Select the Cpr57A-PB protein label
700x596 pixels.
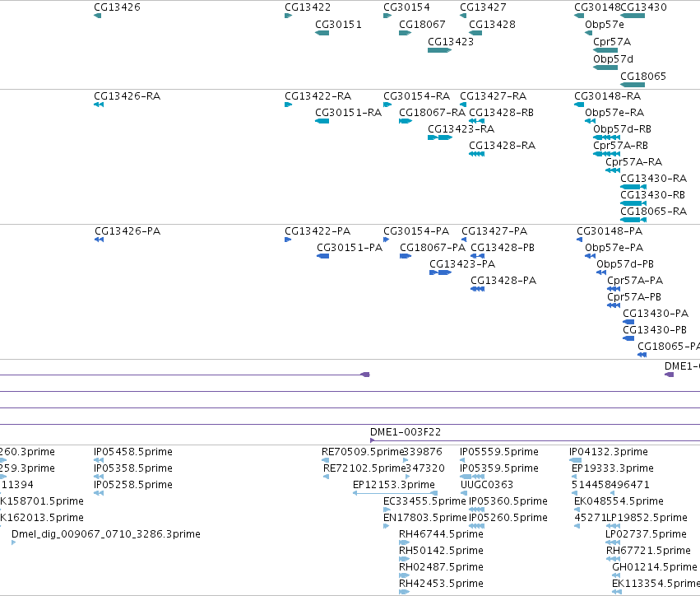(634, 297)
